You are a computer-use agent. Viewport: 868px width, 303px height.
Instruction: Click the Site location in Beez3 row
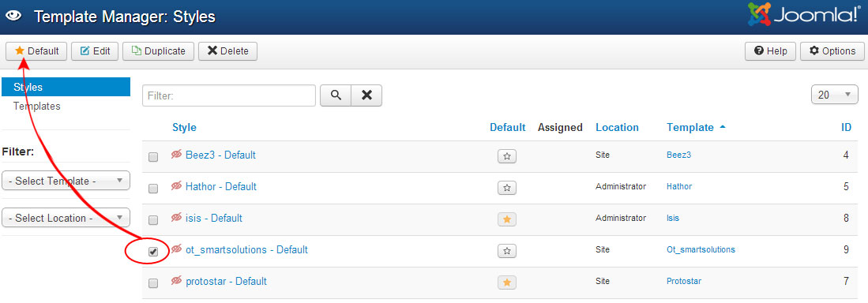pyautogui.click(x=603, y=155)
